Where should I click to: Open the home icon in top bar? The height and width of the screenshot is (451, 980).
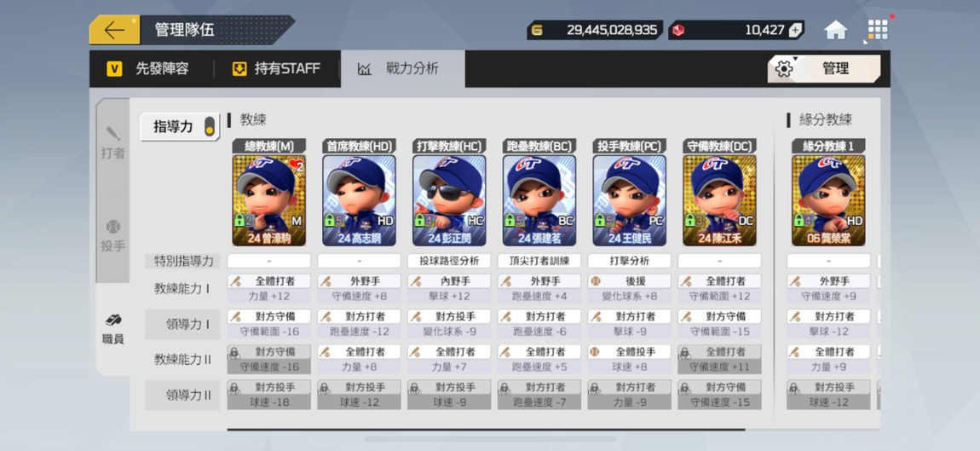tap(836, 30)
